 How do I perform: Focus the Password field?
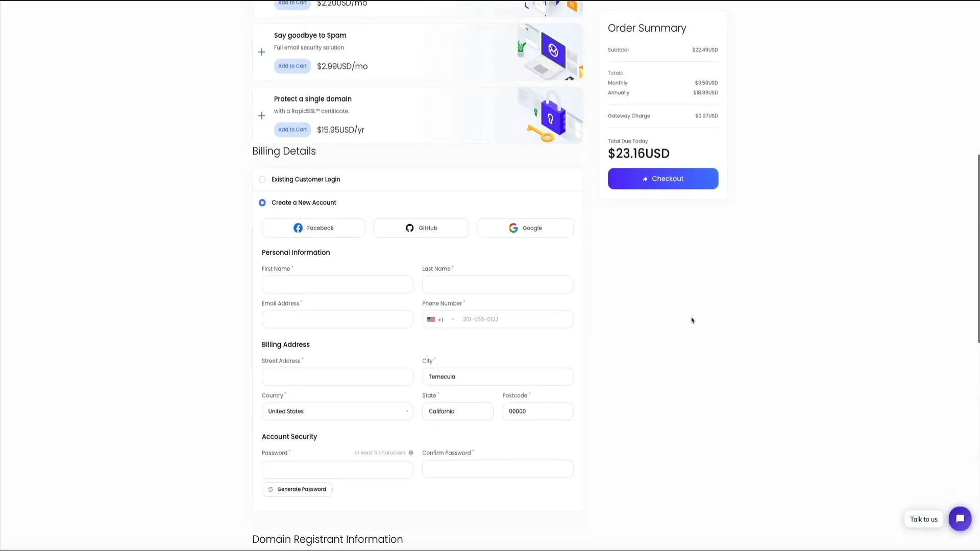click(x=337, y=470)
